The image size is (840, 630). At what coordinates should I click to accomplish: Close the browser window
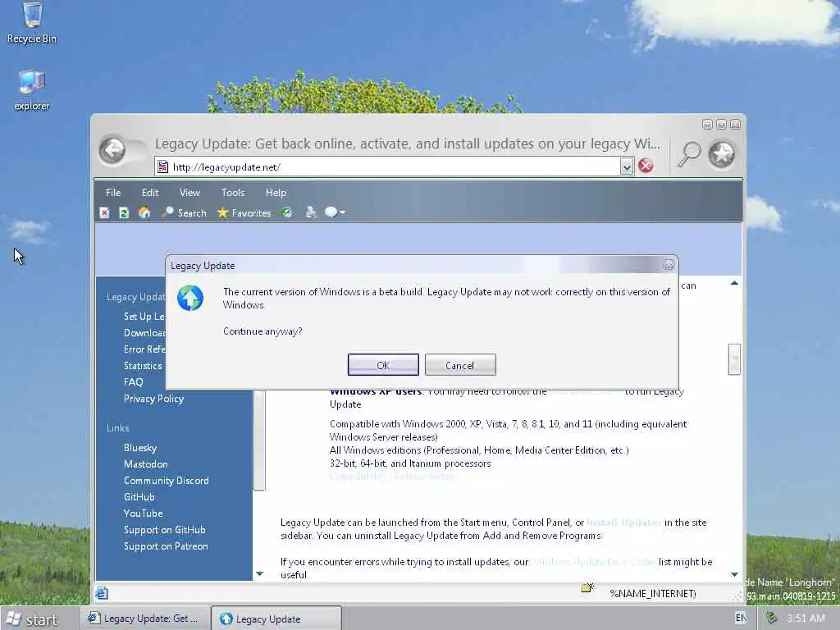coord(736,125)
